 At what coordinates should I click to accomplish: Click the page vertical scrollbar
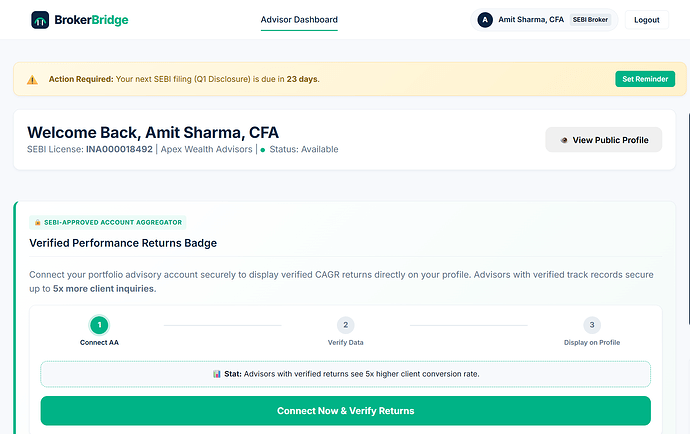[x=688, y=220]
